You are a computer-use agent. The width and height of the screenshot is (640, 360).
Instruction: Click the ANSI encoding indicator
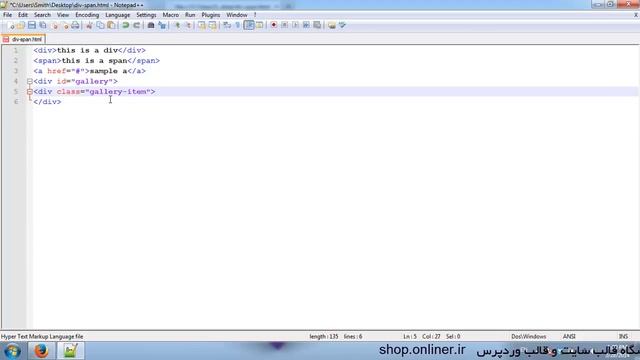click(x=569, y=337)
